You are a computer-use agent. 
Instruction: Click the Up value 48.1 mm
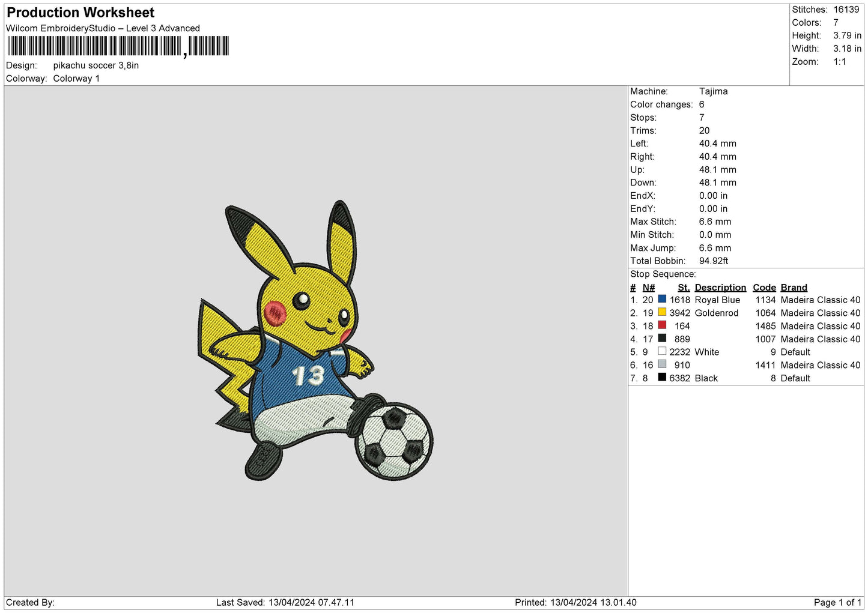717,170
